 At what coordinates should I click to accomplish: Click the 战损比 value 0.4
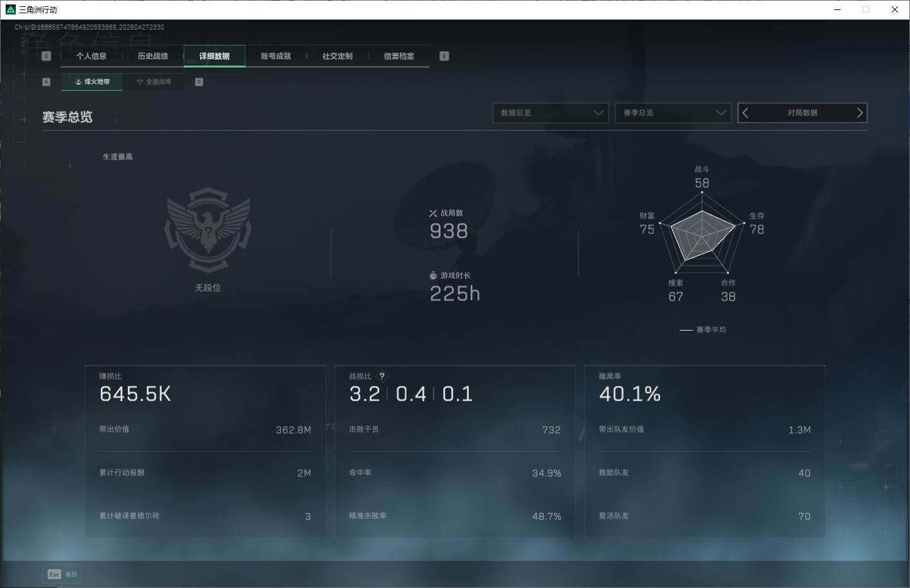(411, 394)
